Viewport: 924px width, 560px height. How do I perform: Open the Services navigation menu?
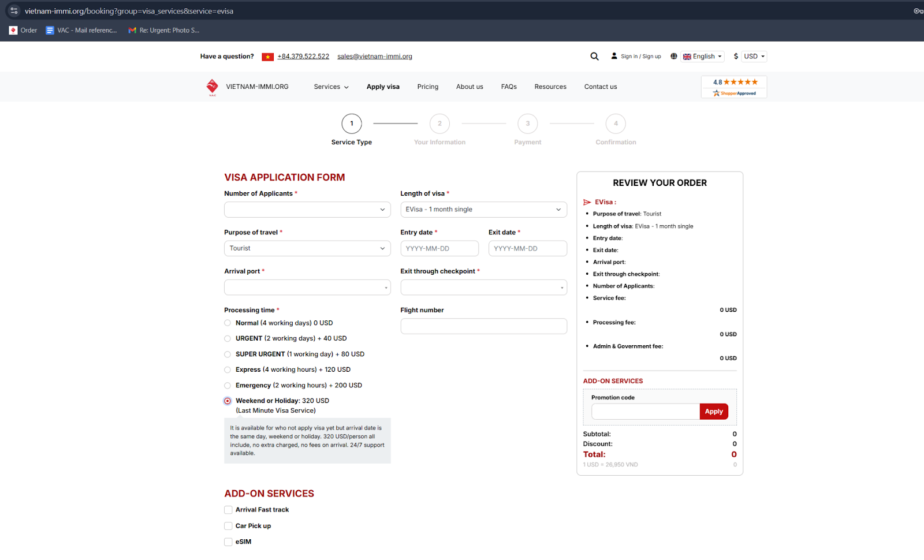(x=331, y=87)
